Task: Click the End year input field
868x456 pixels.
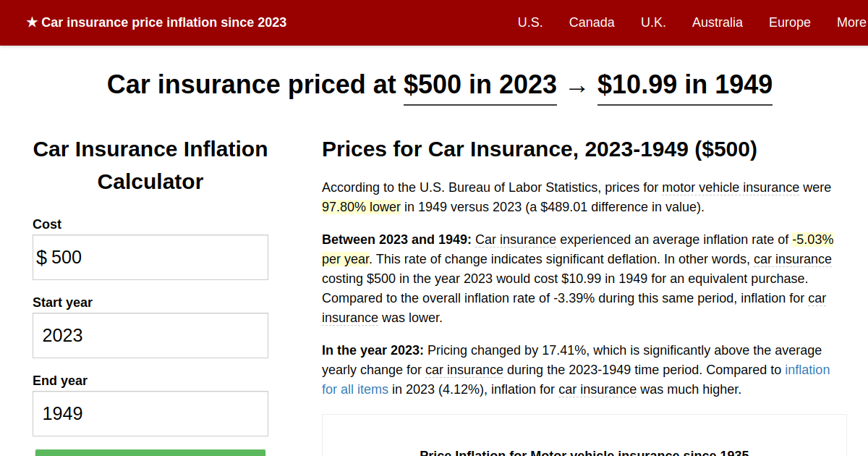Action: point(150,413)
